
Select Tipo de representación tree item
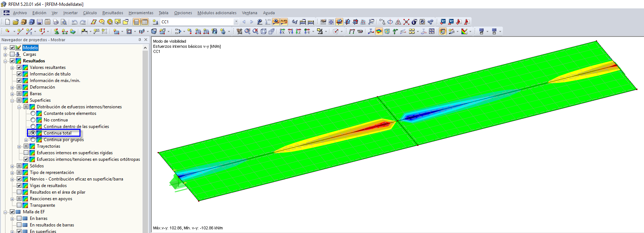[x=52, y=172]
